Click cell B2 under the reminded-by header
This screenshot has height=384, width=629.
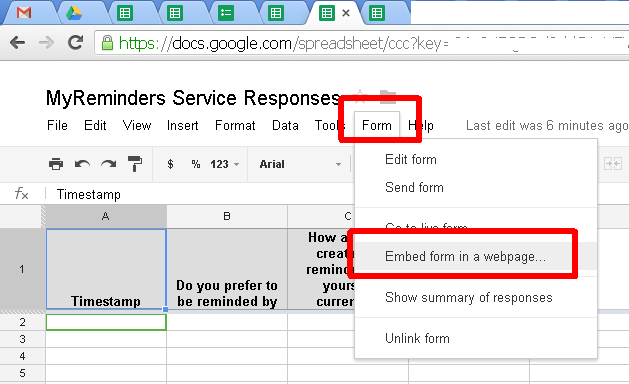click(227, 322)
